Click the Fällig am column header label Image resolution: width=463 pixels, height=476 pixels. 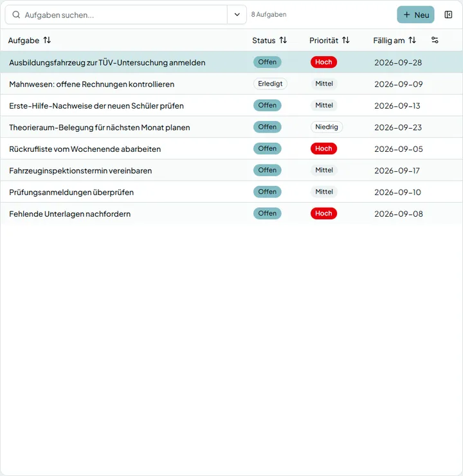tap(389, 41)
